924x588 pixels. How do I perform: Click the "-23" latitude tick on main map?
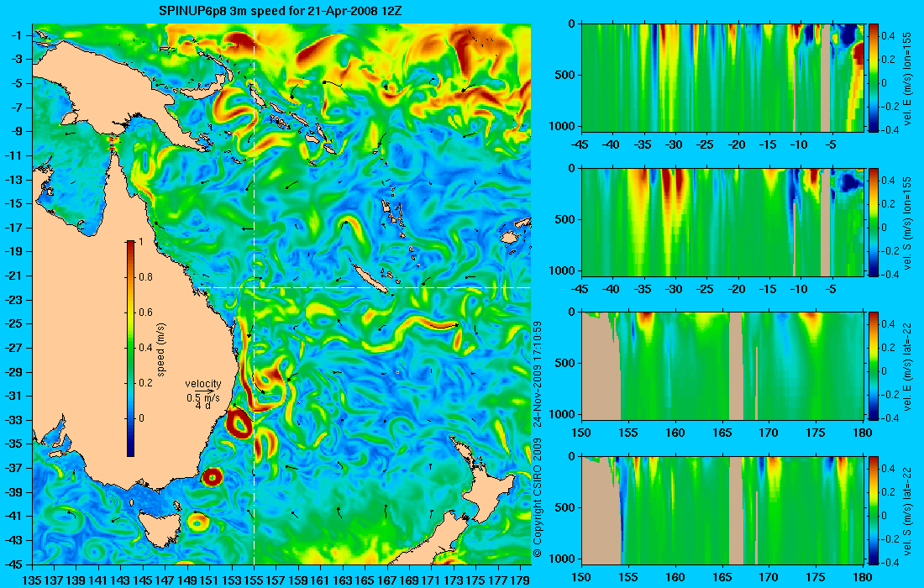(13, 300)
